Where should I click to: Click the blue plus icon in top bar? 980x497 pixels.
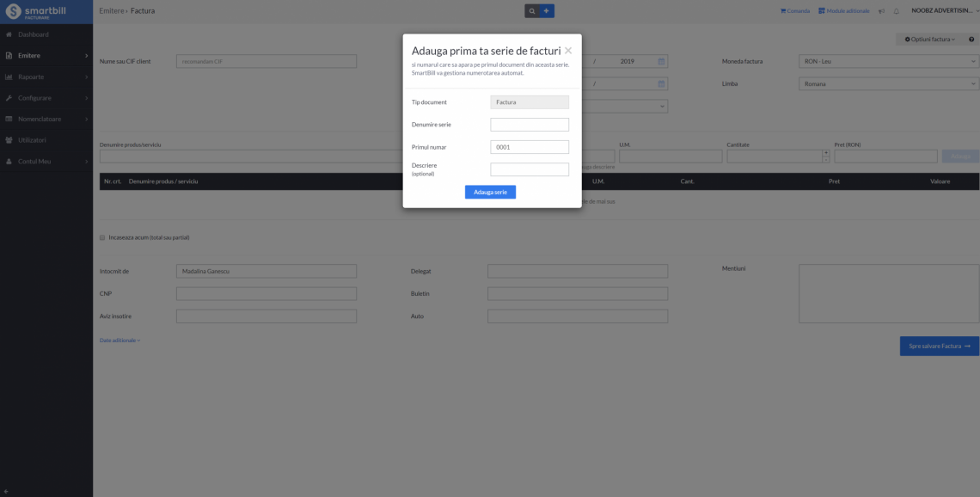(547, 11)
